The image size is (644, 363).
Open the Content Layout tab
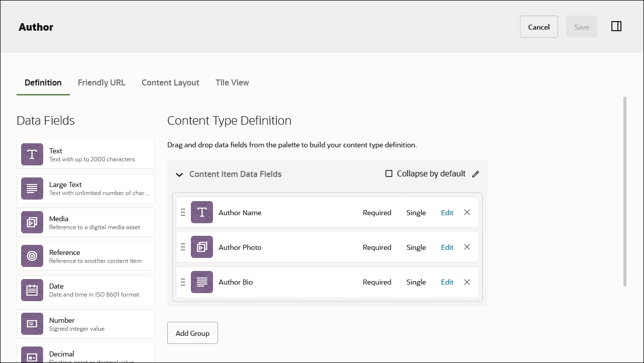click(x=170, y=82)
